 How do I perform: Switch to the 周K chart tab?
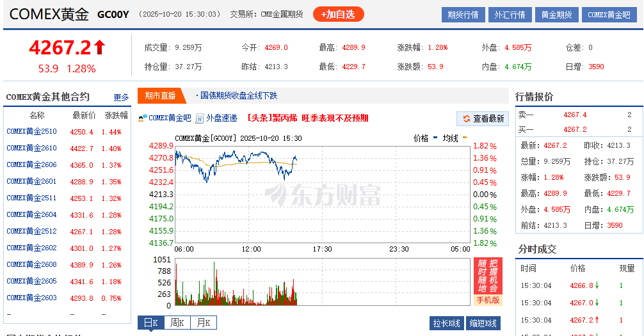click(178, 323)
